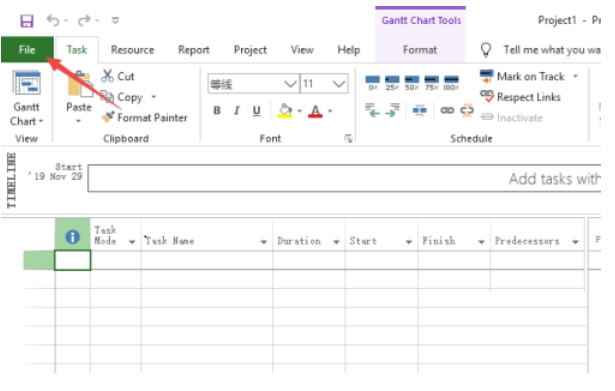The width and height of the screenshot is (615, 391).
Task: Open the font size dropdown
Action: (338, 84)
